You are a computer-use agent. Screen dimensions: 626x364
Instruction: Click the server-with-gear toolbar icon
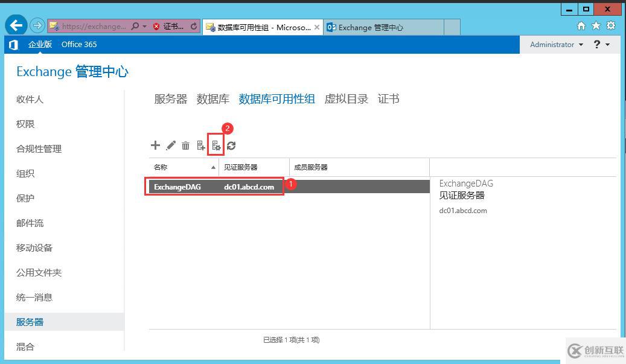[x=216, y=145]
